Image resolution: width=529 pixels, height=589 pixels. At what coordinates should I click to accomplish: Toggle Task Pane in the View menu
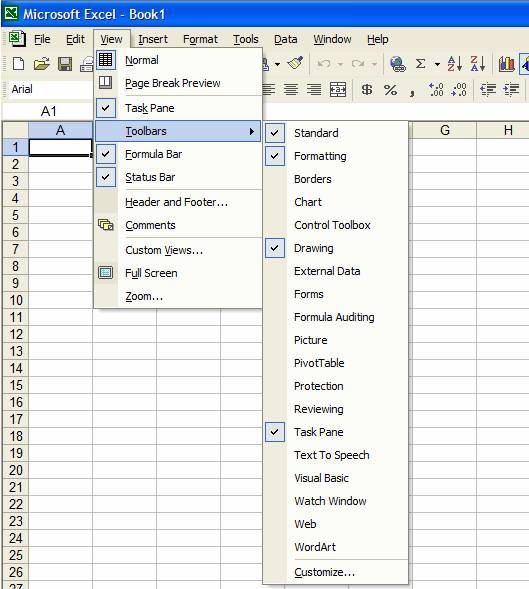coord(178,108)
